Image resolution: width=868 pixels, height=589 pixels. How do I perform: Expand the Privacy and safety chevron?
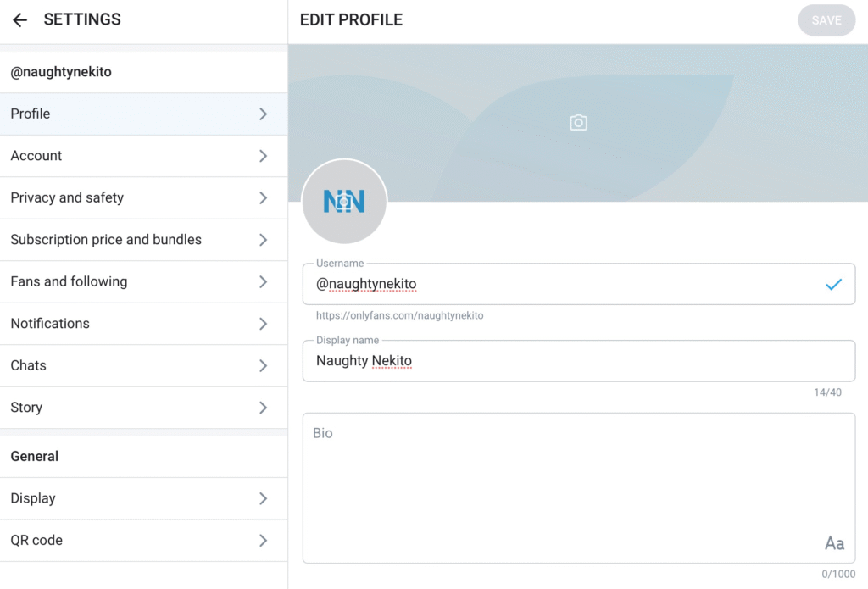263,197
